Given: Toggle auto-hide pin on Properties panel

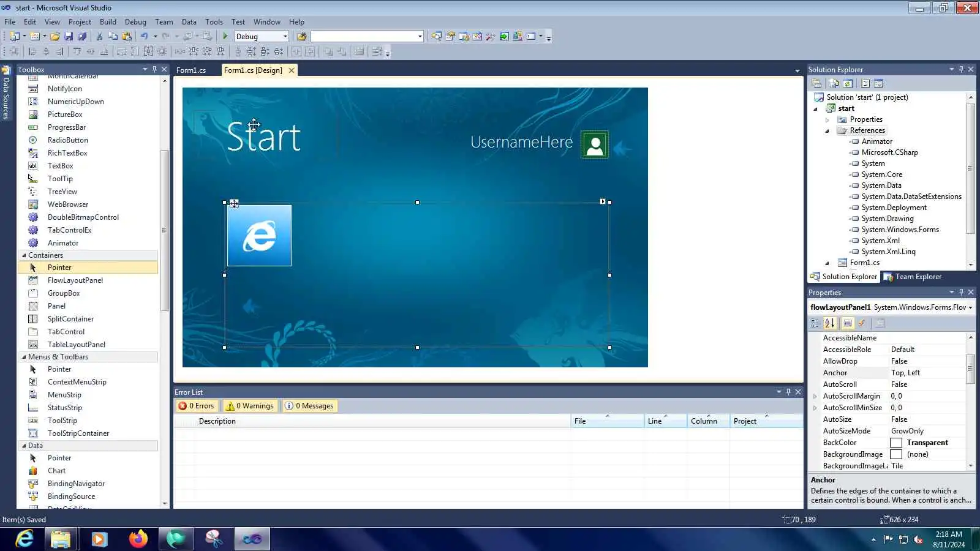Looking at the screenshot, I should (x=961, y=292).
